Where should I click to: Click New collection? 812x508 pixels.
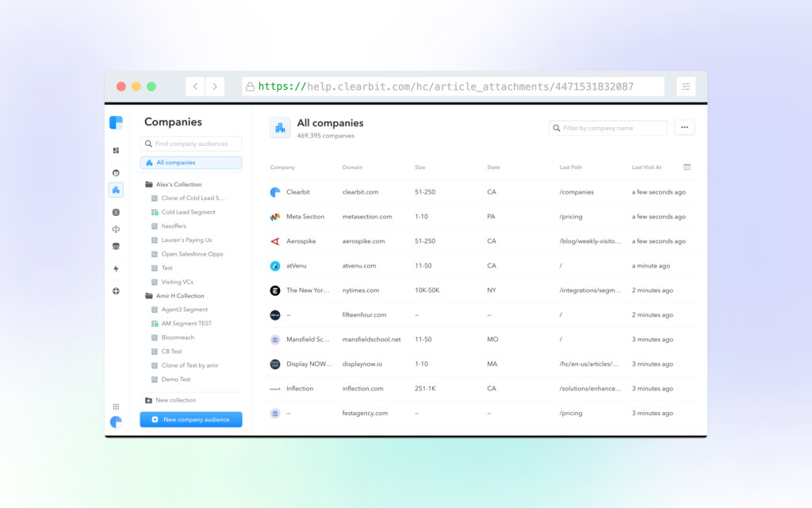[170, 400]
